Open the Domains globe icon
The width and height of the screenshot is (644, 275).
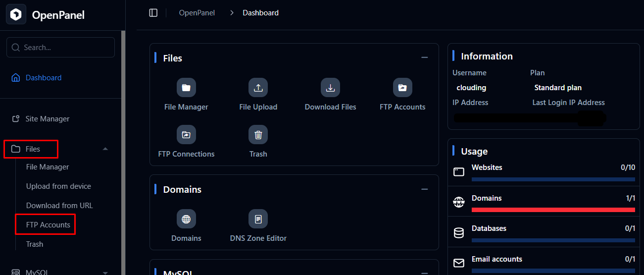[186, 219]
